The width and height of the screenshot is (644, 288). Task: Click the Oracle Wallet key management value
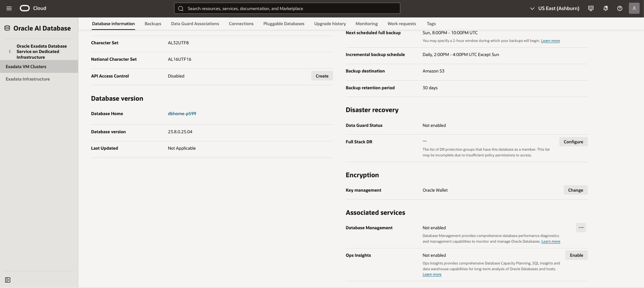[435, 190]
